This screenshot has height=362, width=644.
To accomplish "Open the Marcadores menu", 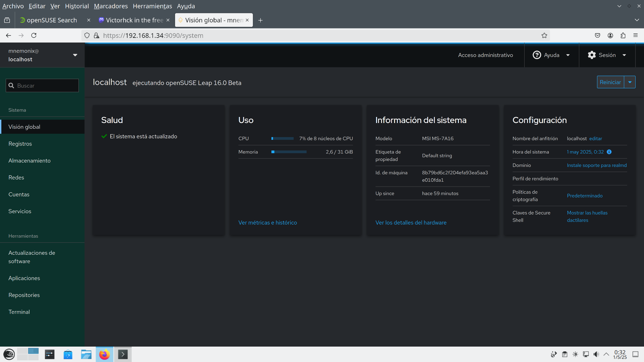I will click(111, 6).
